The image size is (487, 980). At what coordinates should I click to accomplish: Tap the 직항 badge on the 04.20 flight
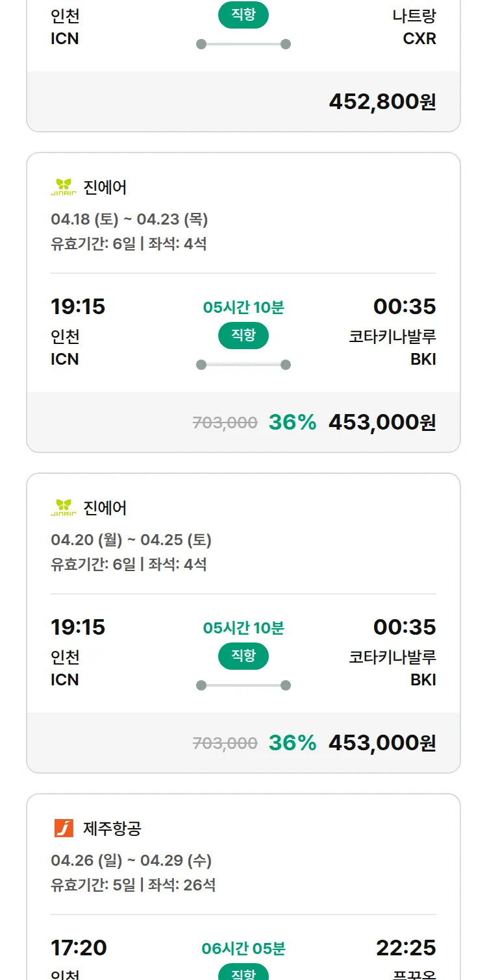(243, 656)
